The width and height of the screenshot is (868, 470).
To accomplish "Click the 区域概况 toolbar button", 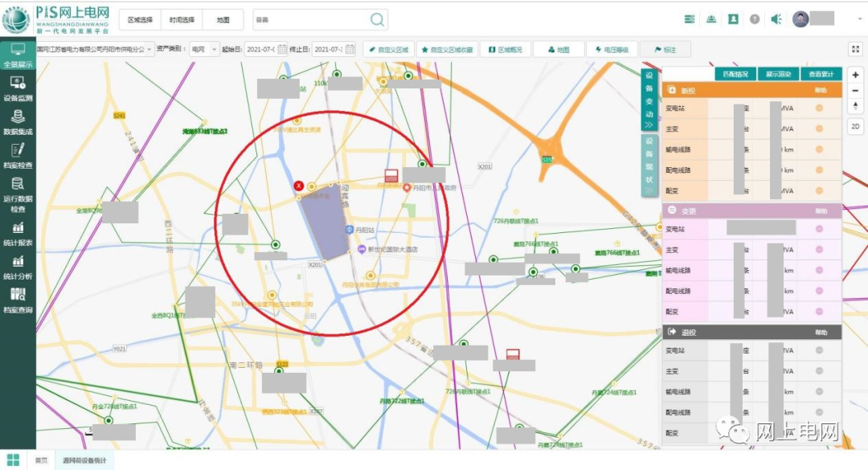I will [x=506, y=49].
